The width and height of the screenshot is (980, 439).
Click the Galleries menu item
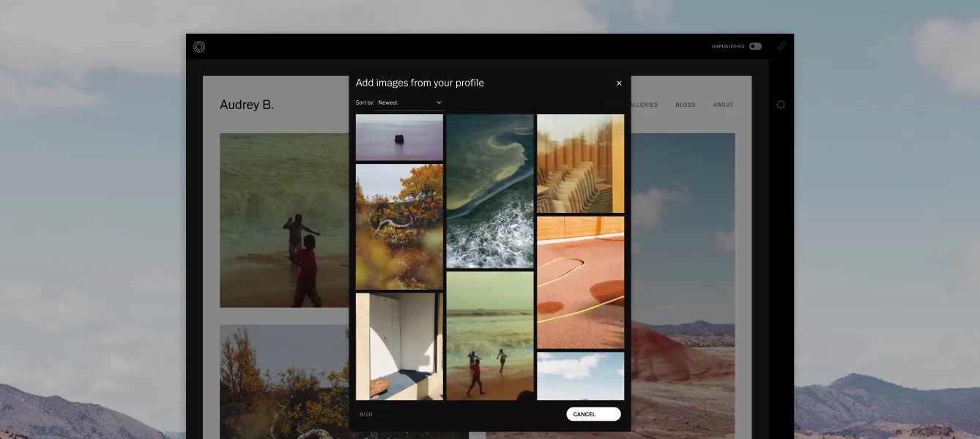coord(645,105)
